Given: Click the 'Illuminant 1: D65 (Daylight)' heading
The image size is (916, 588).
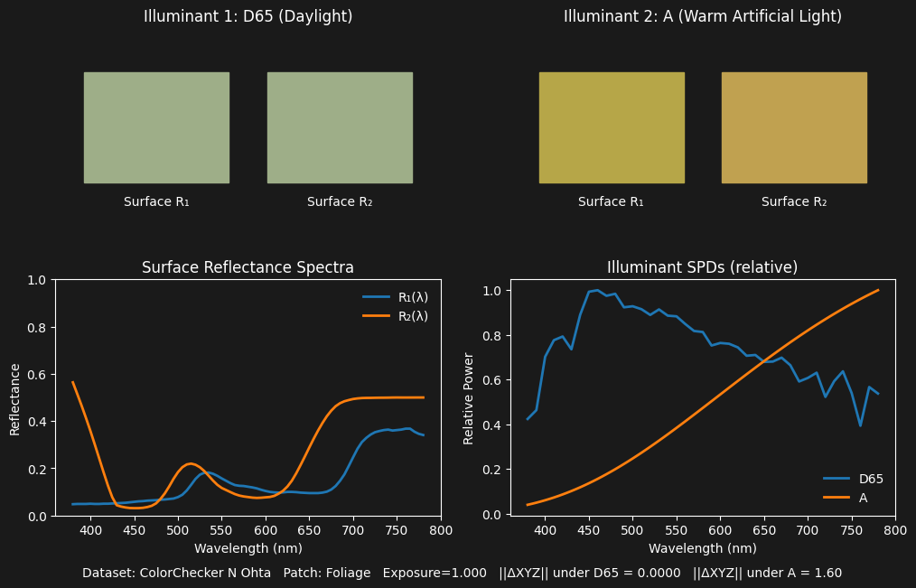Looking at the screenshot, I should tap(248, 16).
